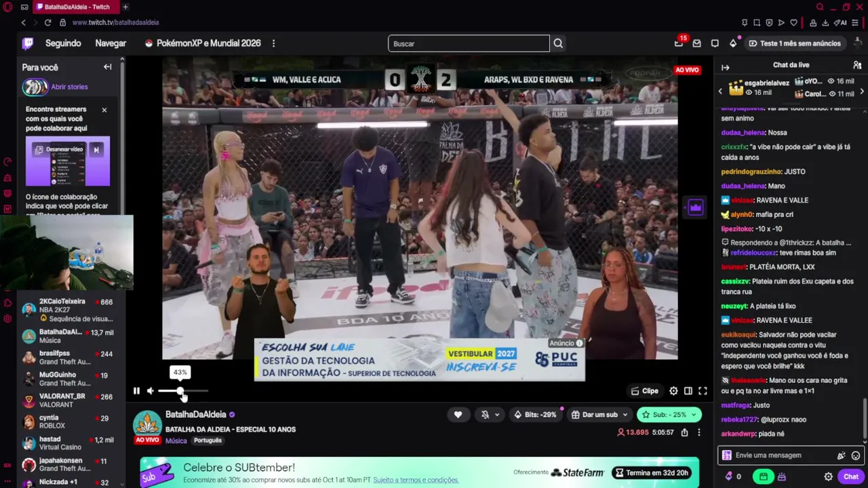Mute the stream audio
868x488 pixels.
(x=151, y=391)
